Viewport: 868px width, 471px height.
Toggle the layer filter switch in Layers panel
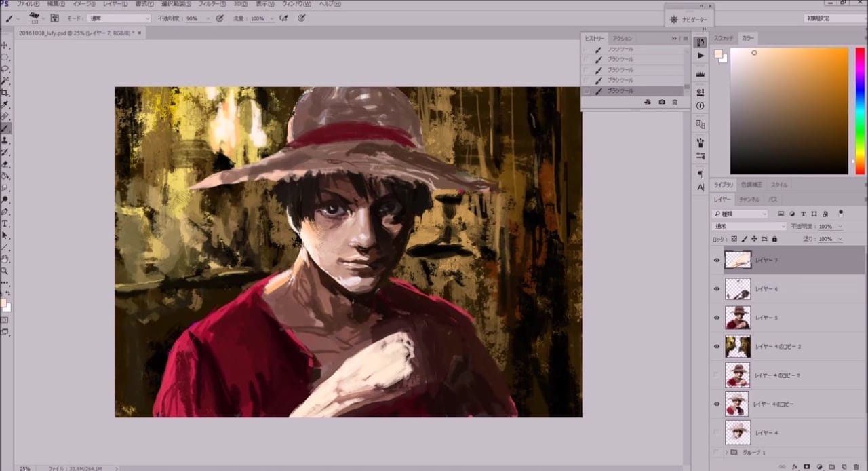(x=841, y=213)
